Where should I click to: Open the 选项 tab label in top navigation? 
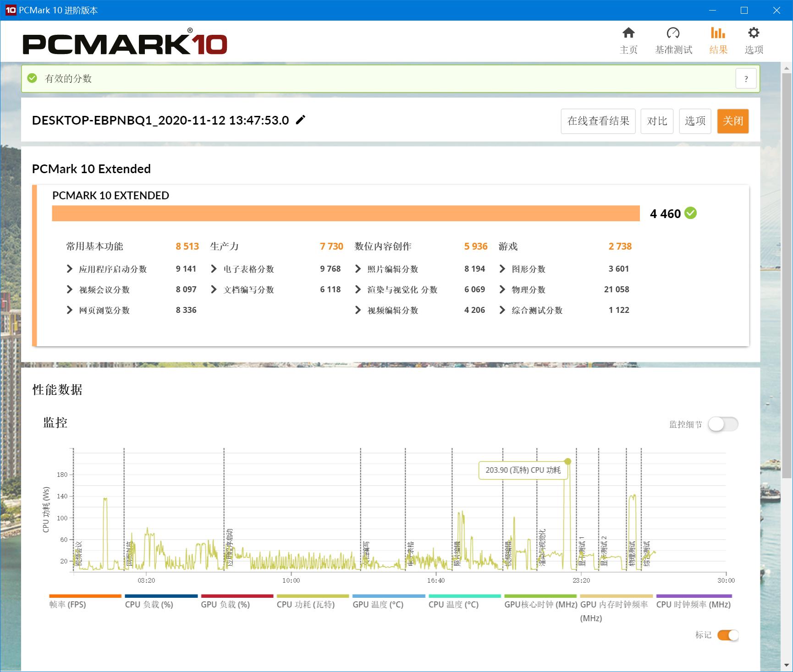point(754,50)
